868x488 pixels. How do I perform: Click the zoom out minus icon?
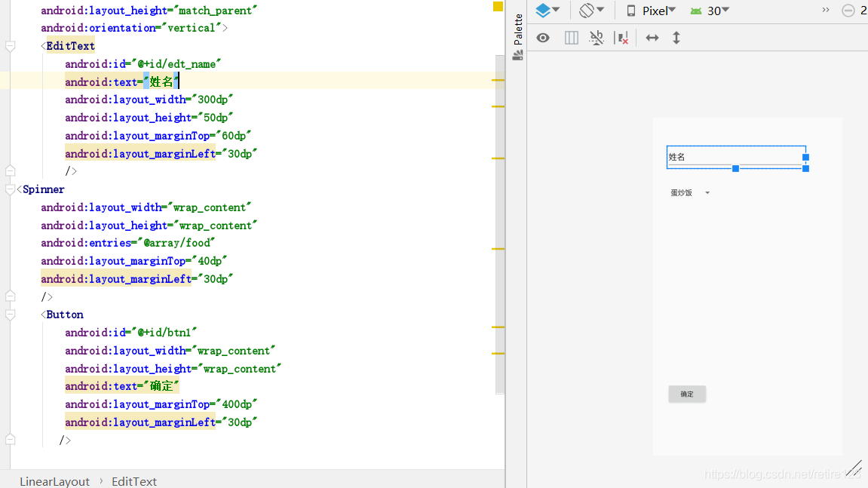click(x=848, y=11)
